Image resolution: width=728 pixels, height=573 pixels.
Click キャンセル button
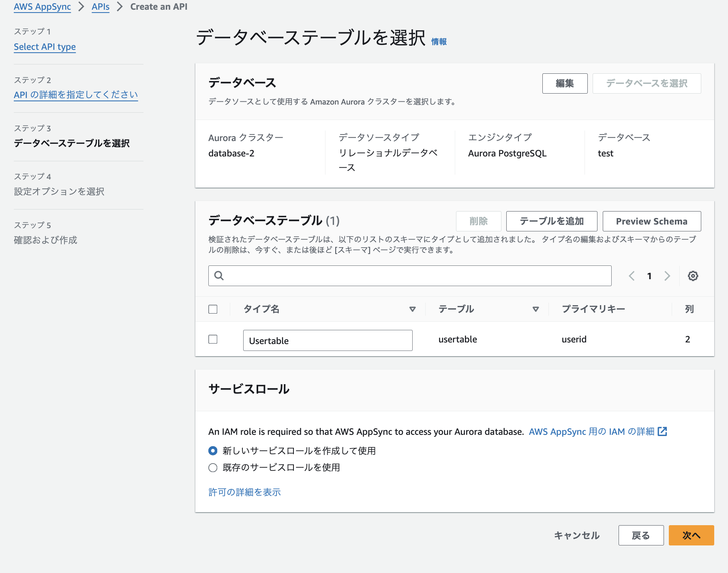pyautogui.click(x=577, y=535)
